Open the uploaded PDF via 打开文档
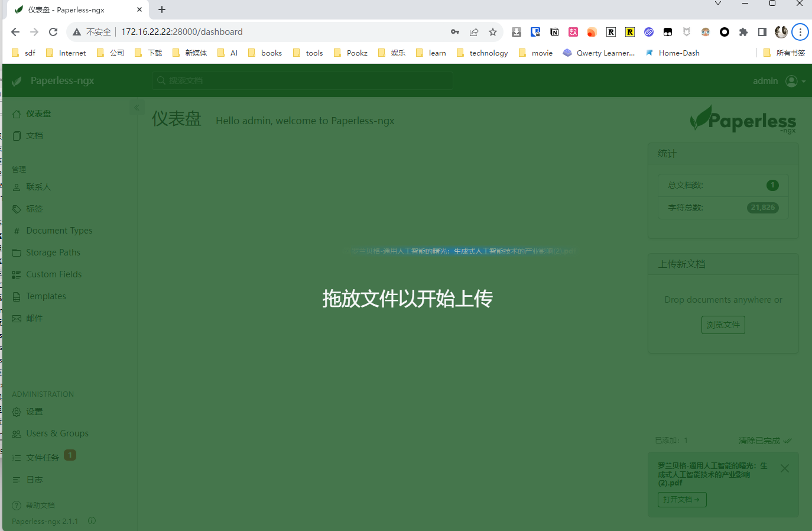 click(x=682, y=499)
